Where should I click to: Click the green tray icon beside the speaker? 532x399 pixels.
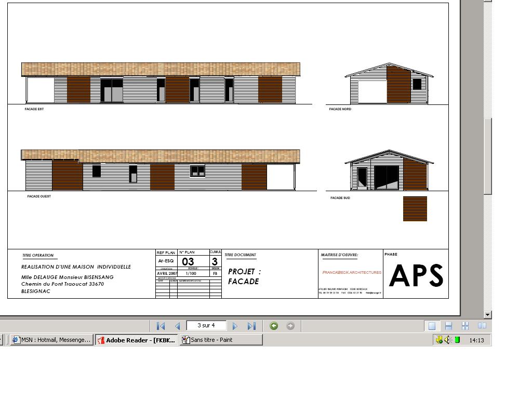(457, 340)
